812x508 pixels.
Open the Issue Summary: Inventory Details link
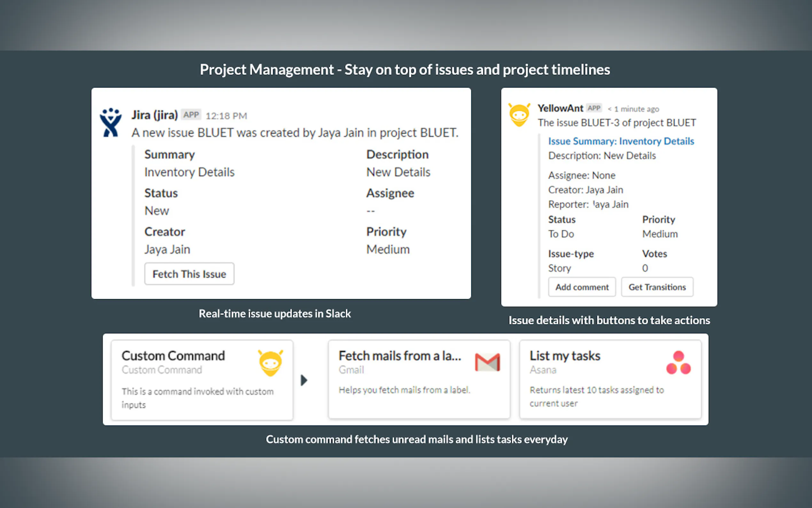click(x=621, y=141)
